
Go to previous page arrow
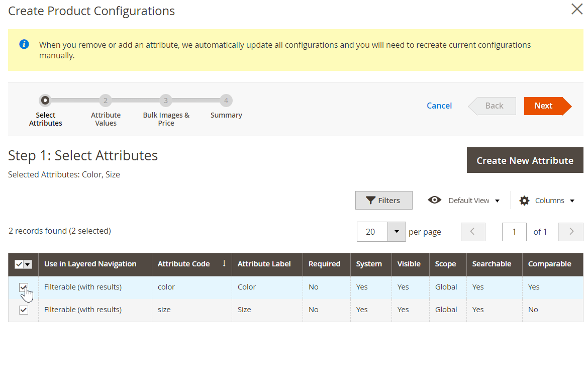coord(473,232)
